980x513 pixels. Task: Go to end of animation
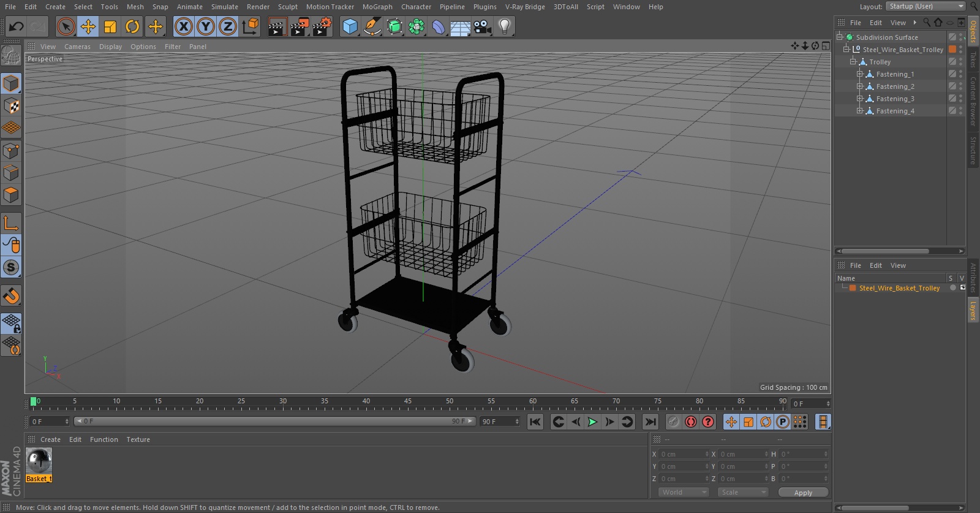pos(650,422)
